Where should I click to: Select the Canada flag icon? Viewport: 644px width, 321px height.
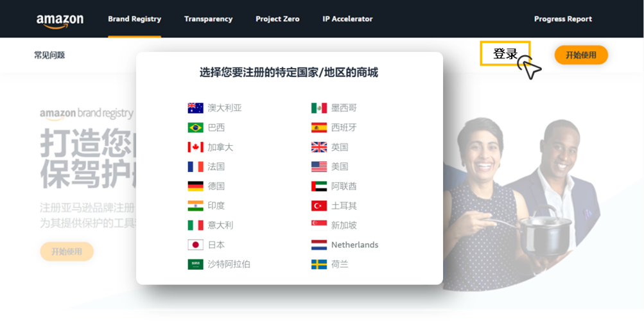tap(195, 147)
